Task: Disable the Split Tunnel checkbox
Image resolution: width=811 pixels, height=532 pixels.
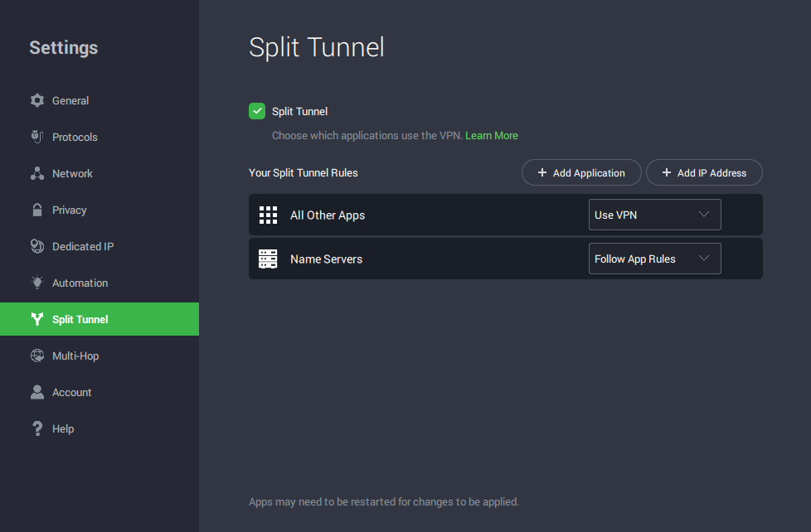Action: (x=257, y=111)
